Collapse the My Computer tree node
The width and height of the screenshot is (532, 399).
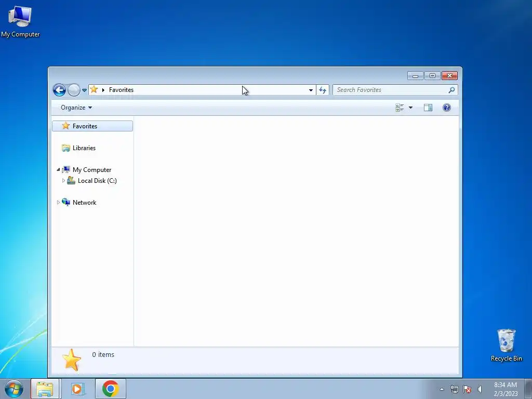[x=58, y=169]
